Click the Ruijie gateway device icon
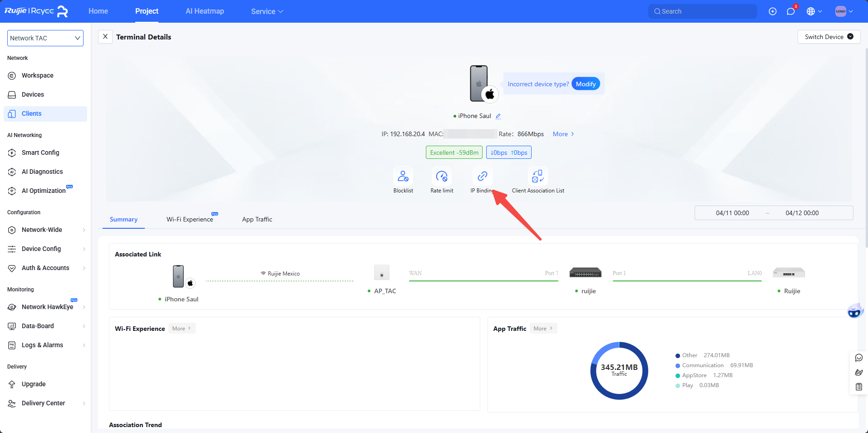This screenshot has height=433, width=868. point(789,272)
